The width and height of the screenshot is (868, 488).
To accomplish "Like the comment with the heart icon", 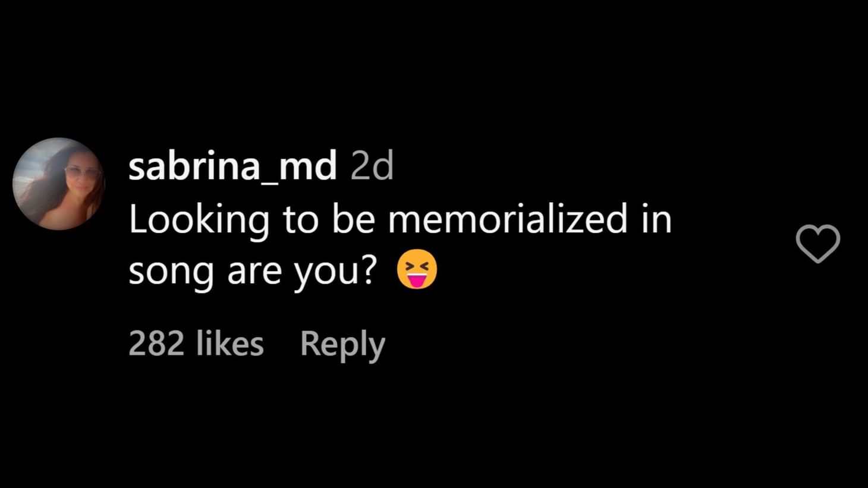I will click(817, 243).
